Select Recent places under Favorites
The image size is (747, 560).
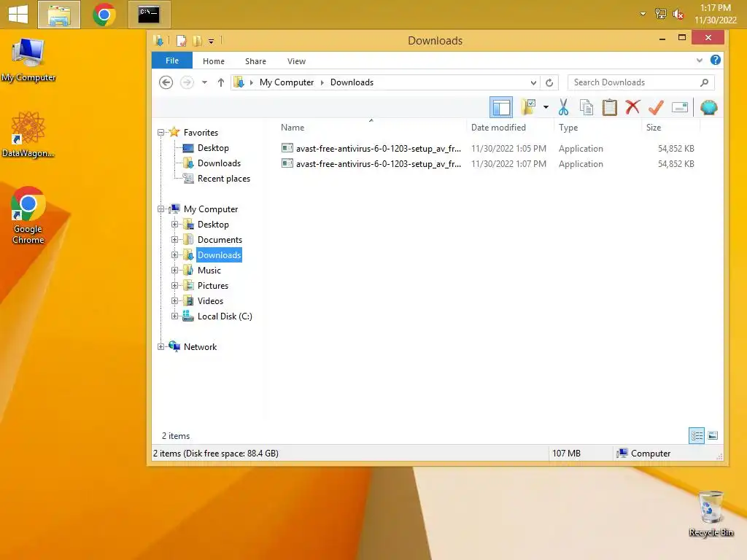click(x=224, y=179)
